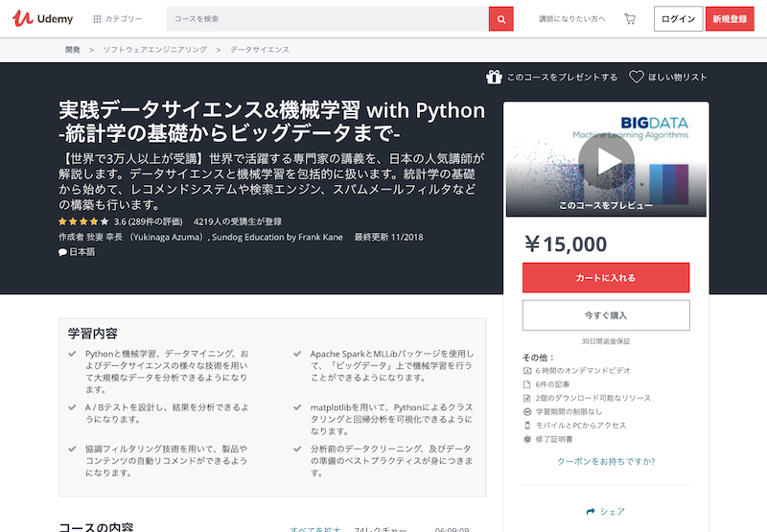The height and width of the screenshot is (532, 767).
Task: Select the 学習内容 heading
Action: click(x=93, y=334)
